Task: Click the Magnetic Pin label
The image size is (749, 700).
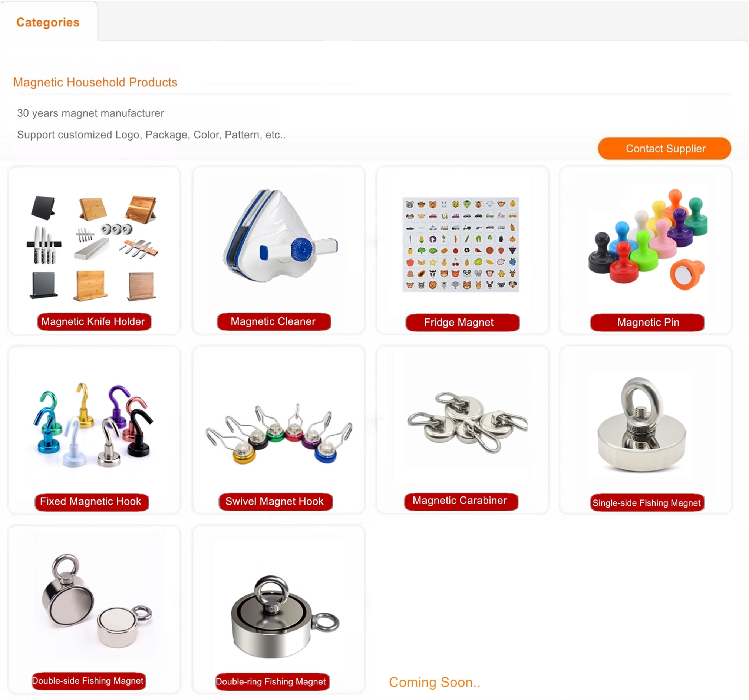Action: 647,323
